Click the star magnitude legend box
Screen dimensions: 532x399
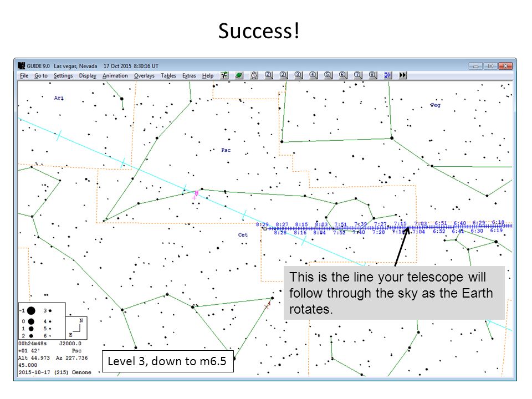point(42,321)
